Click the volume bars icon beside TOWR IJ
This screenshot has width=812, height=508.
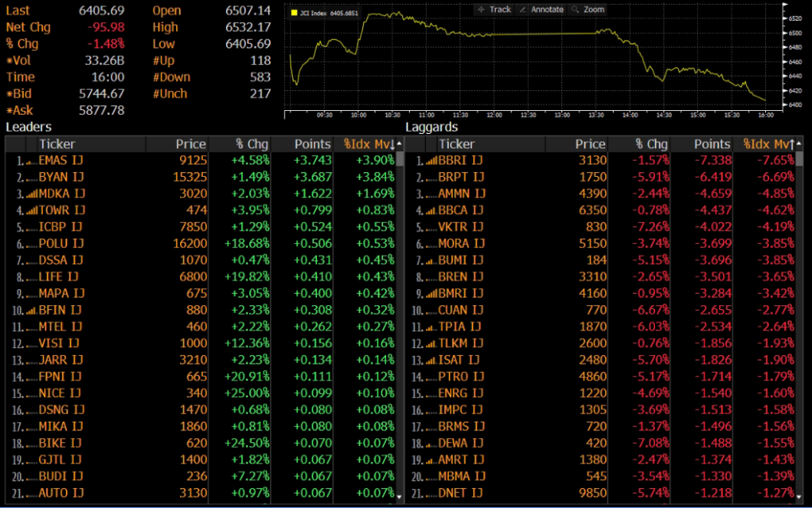[32, 211]
